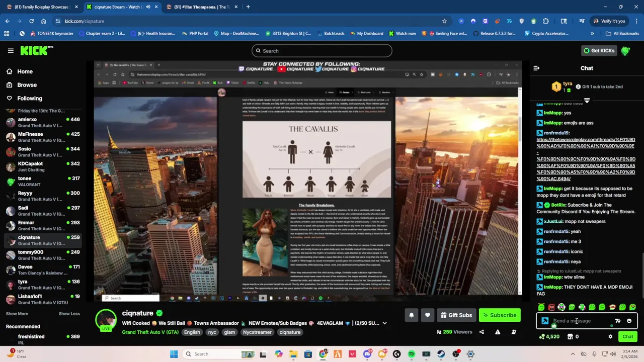The width and height of the screenshot is (644, 362).
Task: Click Grand Theft Auto V (GTA) category link
Action: (150, 332)
